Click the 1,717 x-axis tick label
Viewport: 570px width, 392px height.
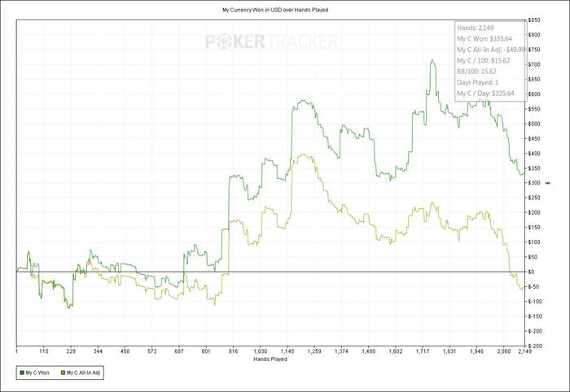[423, 351]
